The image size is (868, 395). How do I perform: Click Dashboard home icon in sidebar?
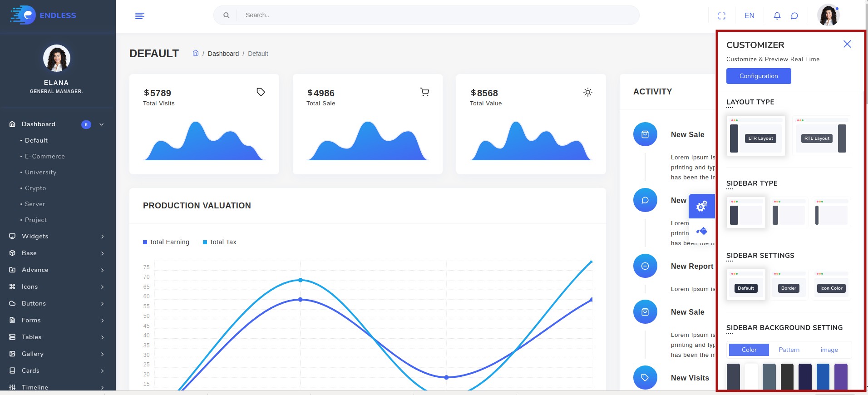(12, 124)
